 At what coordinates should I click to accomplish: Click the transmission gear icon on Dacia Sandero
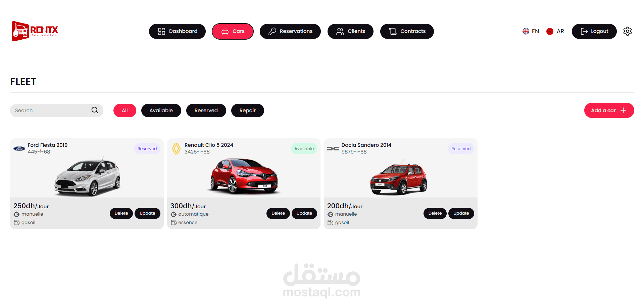tap(330, 214)
